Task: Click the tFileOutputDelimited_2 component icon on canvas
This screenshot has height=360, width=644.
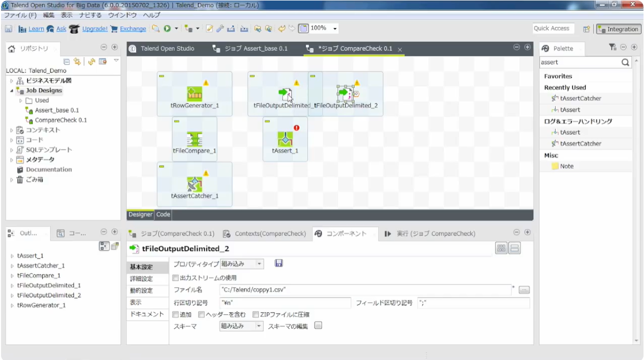Action: tap(345, 94)
